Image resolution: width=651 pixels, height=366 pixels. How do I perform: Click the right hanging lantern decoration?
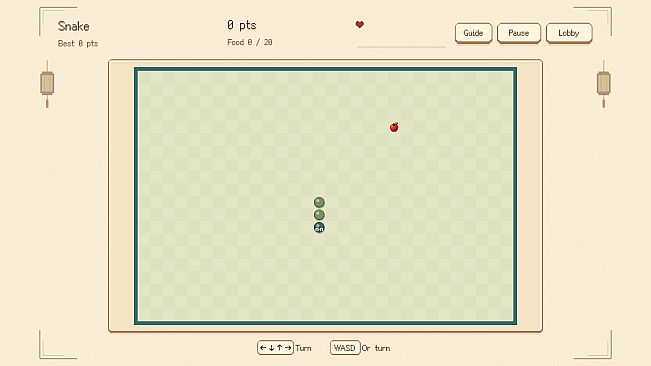coord(603,84)
